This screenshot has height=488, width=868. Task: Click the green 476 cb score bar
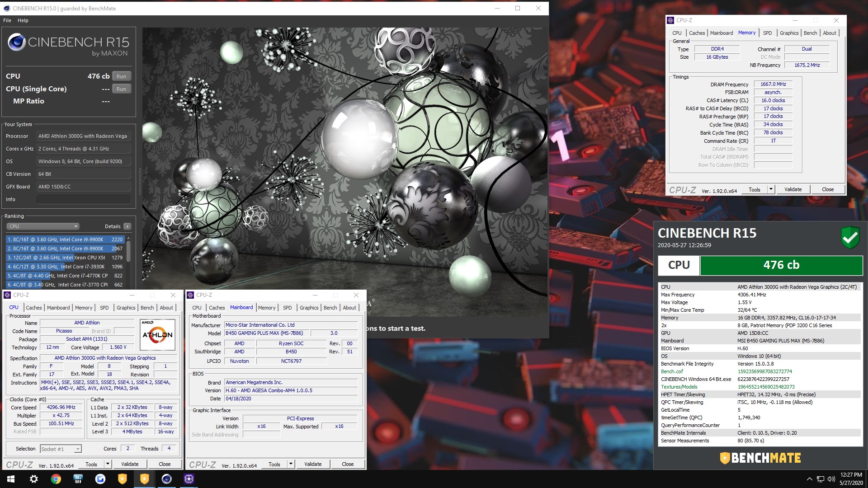coord(781,265)
